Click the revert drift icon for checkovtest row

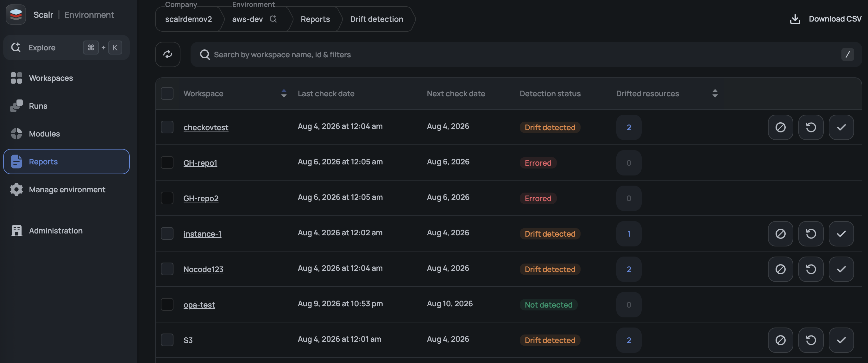[811, 127]
